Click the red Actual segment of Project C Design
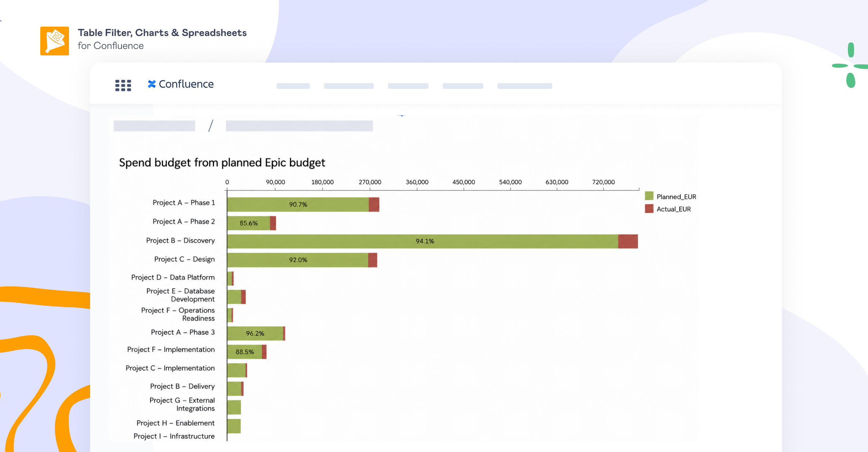The width and height of the screenshot is (868, 452). point(373,260)
